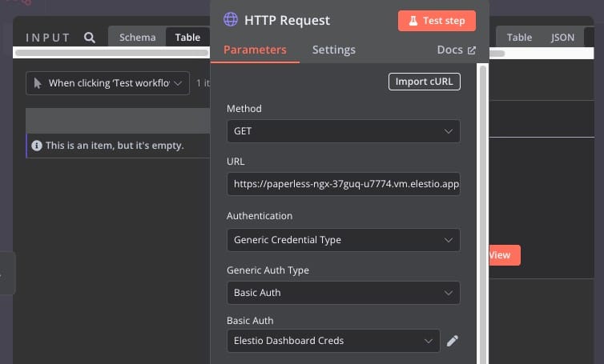This screenshot has width=604, height=364.
Task: Open the Docs external link
Action: (456, 50)
